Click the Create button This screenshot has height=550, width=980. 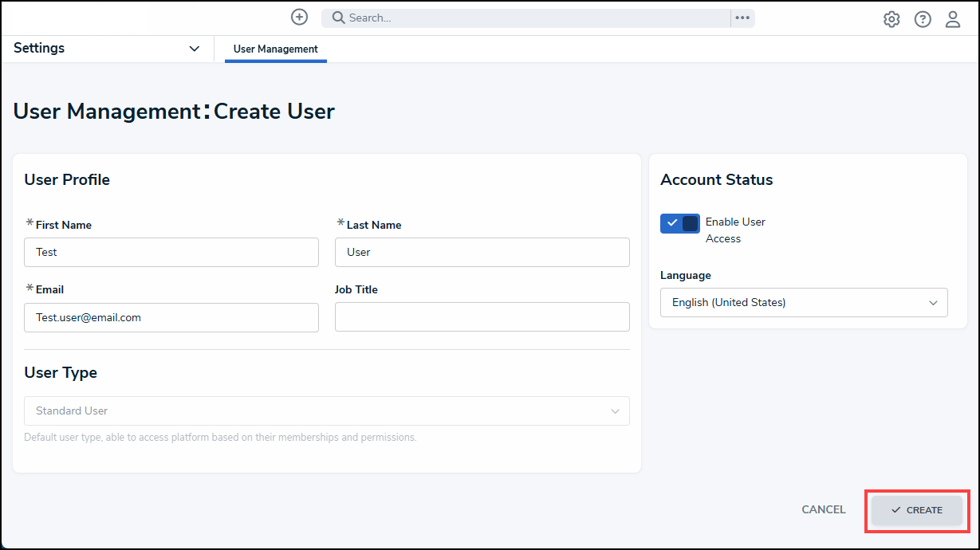click(917, 510)
